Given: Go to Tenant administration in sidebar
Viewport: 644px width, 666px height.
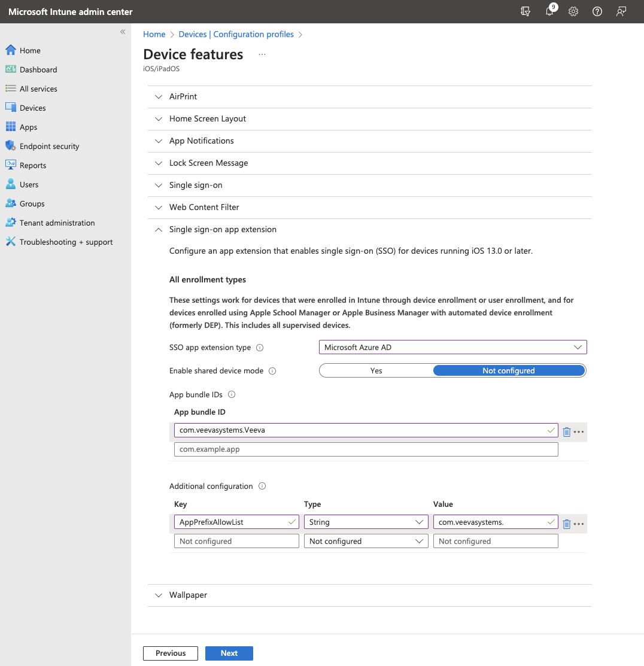Looking at the screenshot, I should pos(57,223).
